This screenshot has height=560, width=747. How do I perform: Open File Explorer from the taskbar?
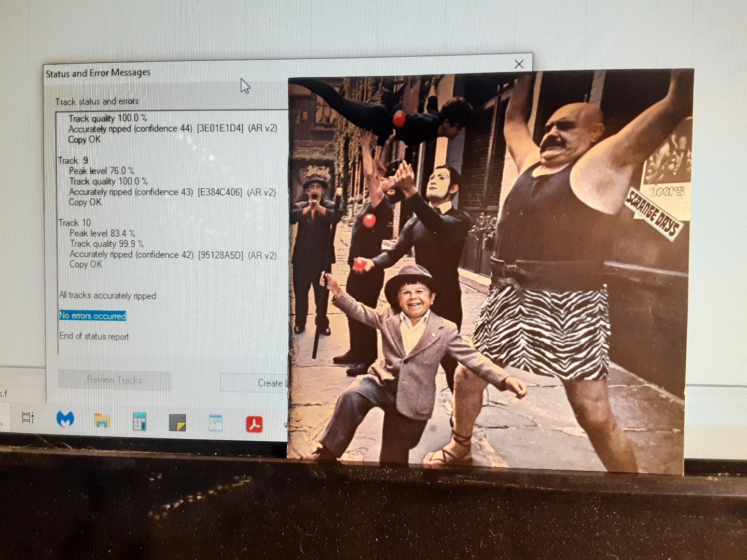click(102, 421)
